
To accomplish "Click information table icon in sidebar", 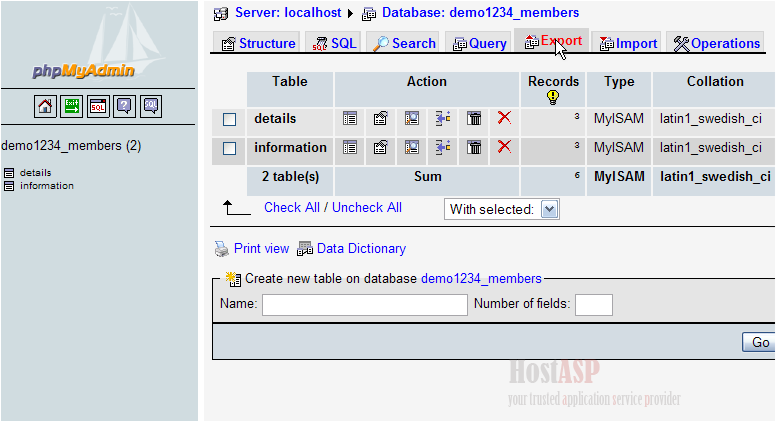I will tap(9, 186).
